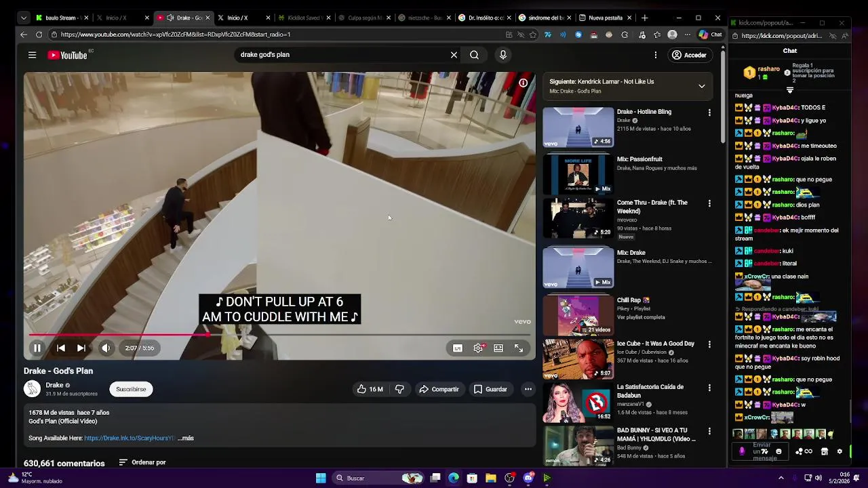Open the Ordenar por comment sorting
Viewport: 868px width, 488px height.
click(142, 462)
